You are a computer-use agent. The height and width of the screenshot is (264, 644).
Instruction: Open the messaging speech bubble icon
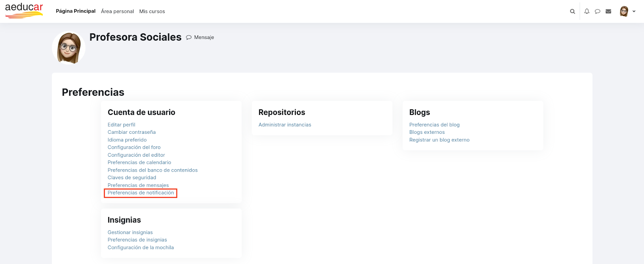click(x=598, y=11)
